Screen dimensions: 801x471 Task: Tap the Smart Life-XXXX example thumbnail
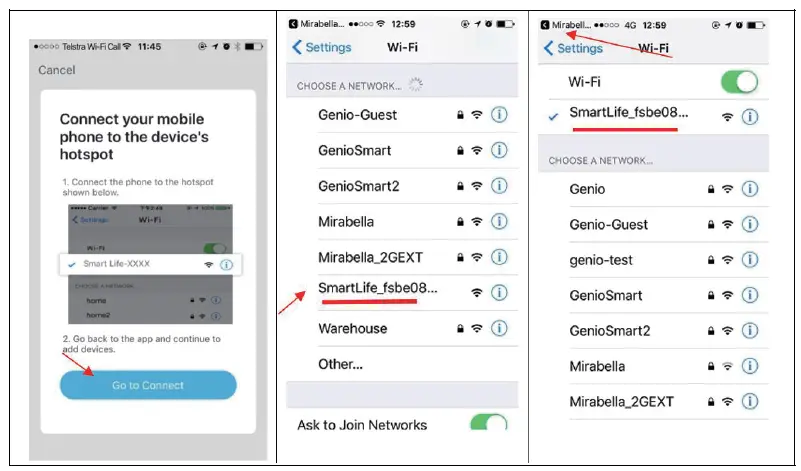[x=150, y=264]
